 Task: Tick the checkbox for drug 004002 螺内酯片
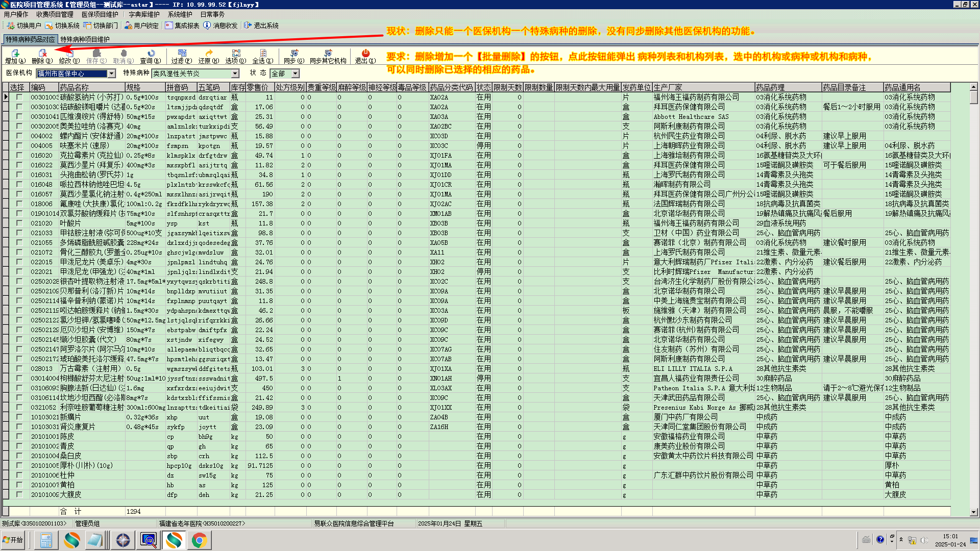pos(19,136)
